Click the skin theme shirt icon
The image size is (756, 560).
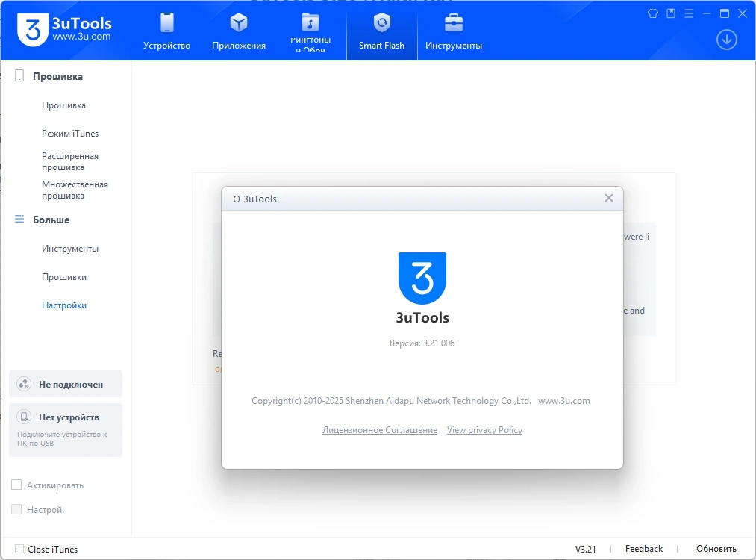coord(653,13)
